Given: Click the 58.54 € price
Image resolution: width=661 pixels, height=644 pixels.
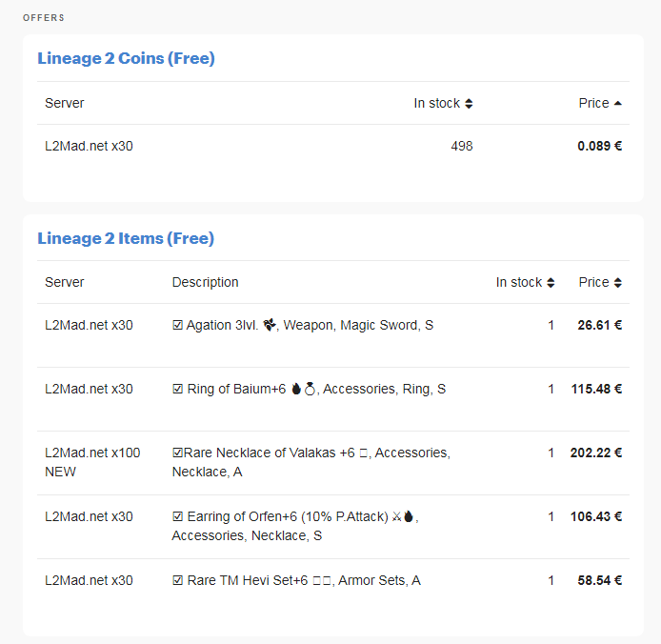Looking at the screenshot, I should (599, 580).
